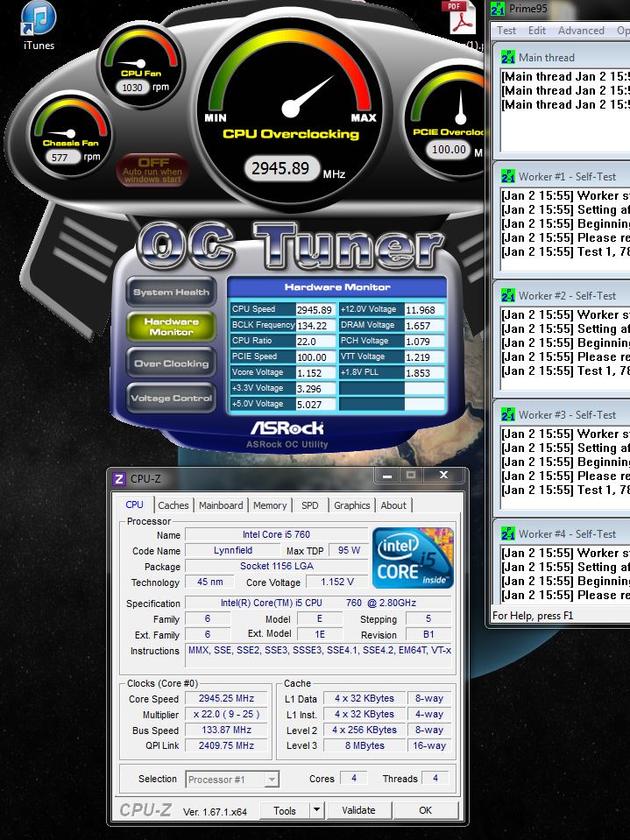Screen dimensions: 630x840
Task: Open the Over Clocking section
Action: point(172,364)
